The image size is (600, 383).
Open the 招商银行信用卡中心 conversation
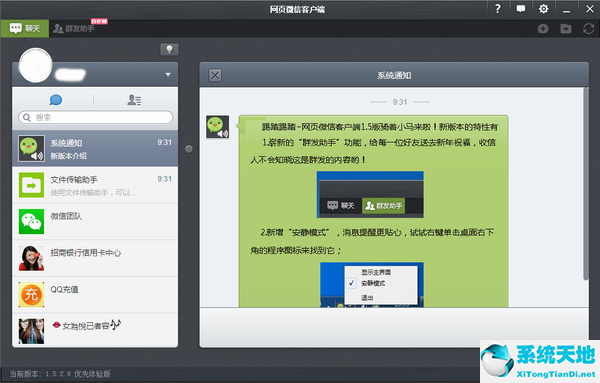click(95, 258)
